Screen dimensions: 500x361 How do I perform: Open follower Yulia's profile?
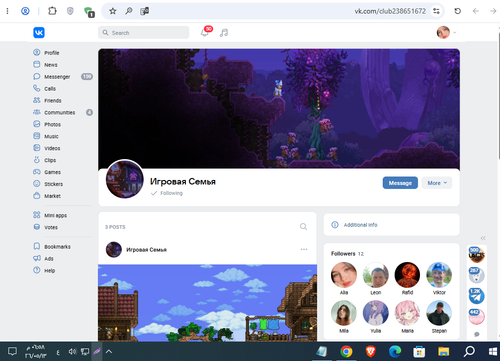coord(376,313)
